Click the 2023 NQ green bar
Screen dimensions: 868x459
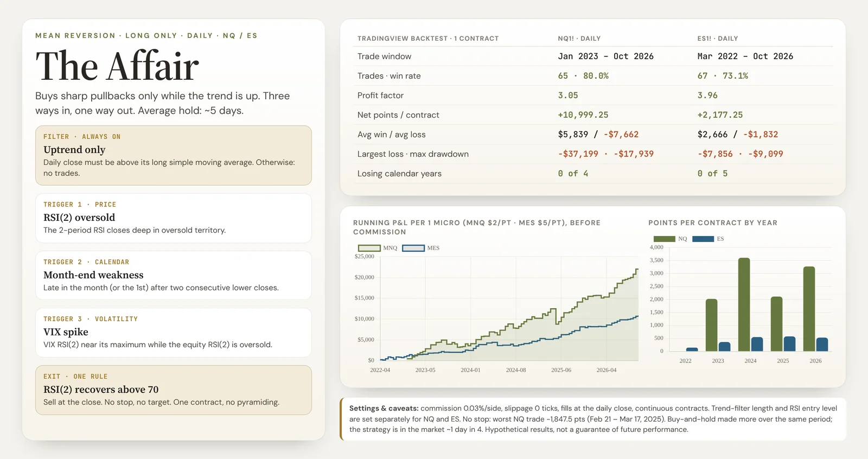point(711,326)
